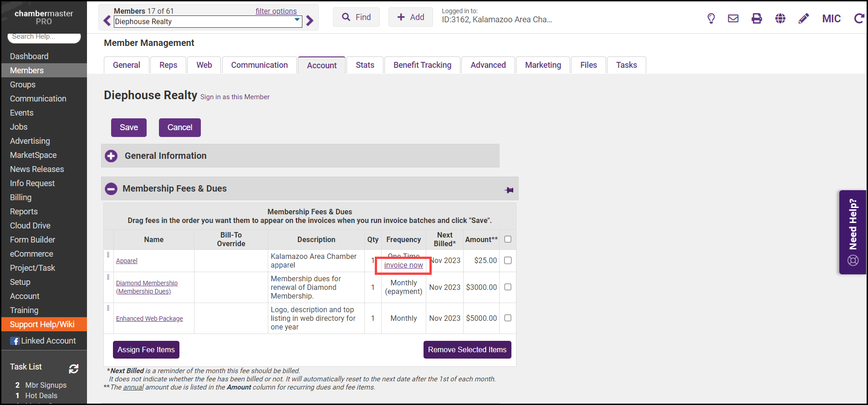The width and height of the screenshot is (868, 405).
Task: Click the printer icon in header
Action: [x=756, y=19]
